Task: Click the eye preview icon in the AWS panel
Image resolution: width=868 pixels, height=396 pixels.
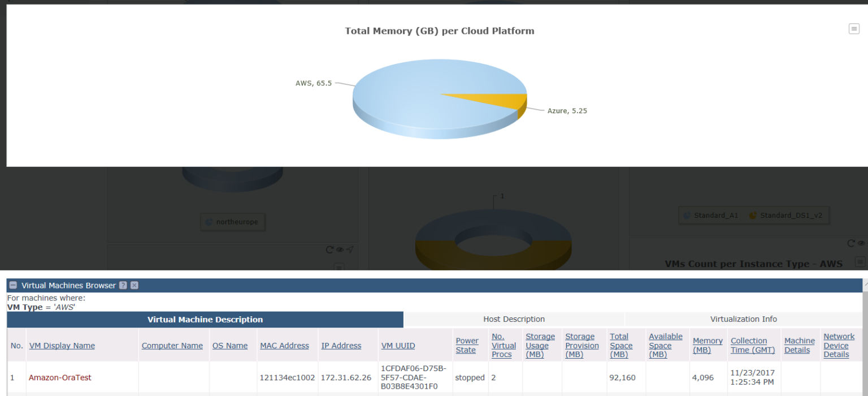Action: pos(861,243)
